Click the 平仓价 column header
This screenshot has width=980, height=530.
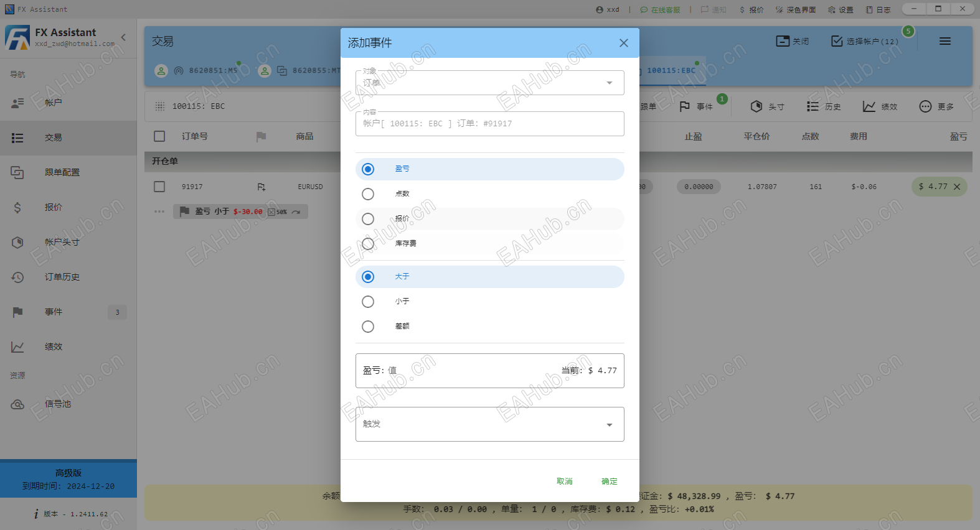pos(756,136)
